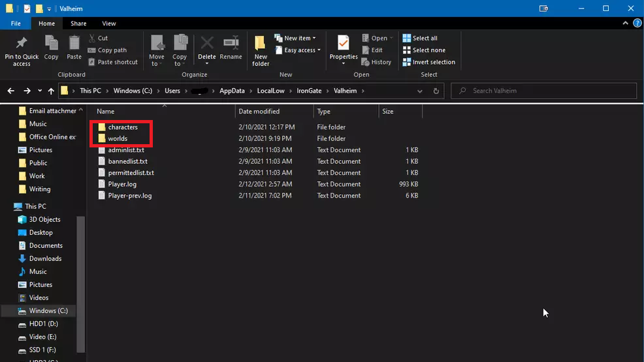
Task: Click the LocalLow breadcrumb
Action: coord(270,91)
